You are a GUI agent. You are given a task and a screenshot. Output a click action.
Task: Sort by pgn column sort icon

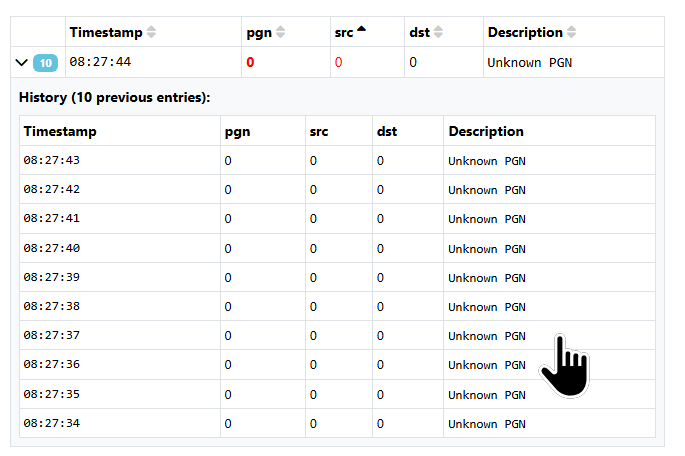281,32
